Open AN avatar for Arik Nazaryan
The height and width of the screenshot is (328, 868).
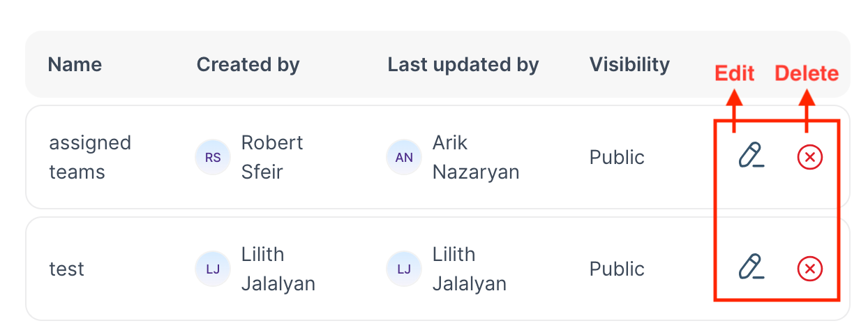pyautogui.click(x=404, y=157)
